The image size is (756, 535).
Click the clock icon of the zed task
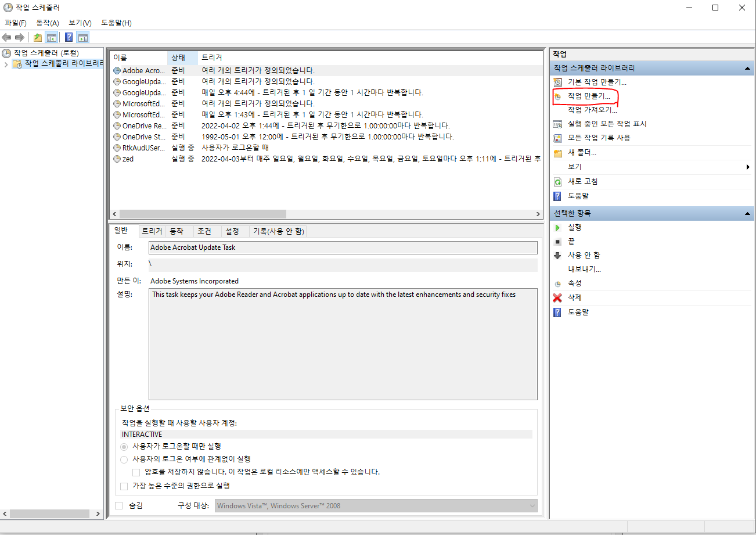117,159
